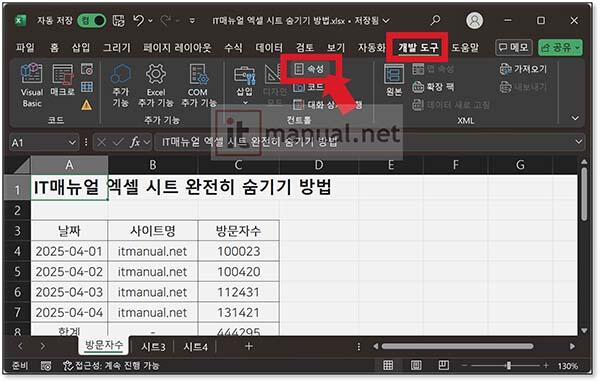Switch to normal view icon
Viewport: 600px width, 382px height.
388,366
